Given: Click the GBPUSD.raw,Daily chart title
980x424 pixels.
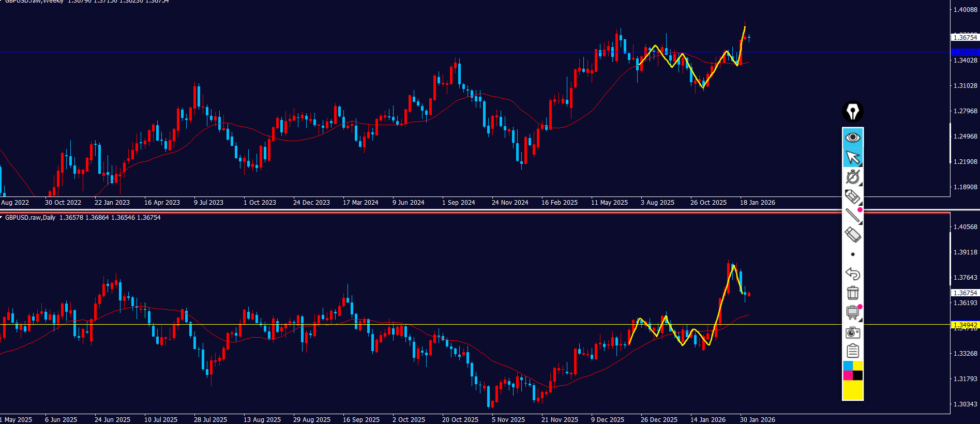Looking at the screenshot, I should click(30, 218).
